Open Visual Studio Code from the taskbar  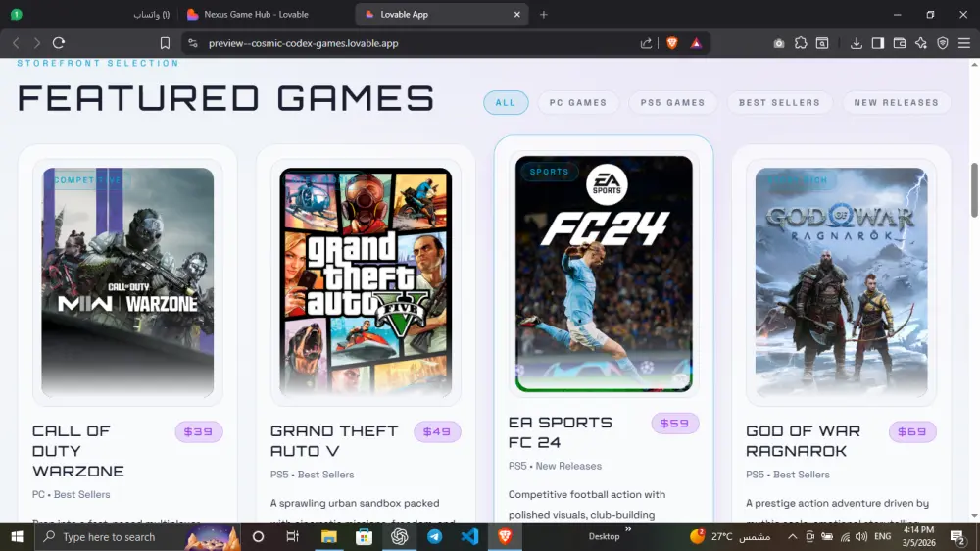click(470, 536)
